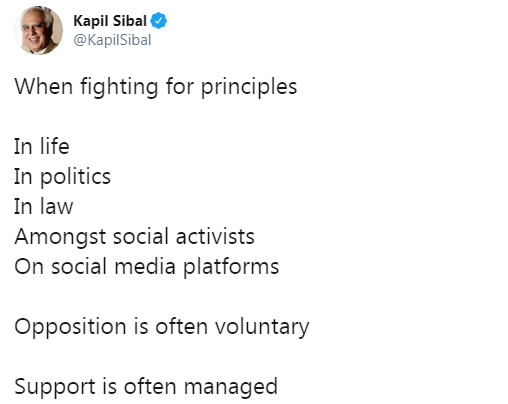This screenshot has height=404, width=508.
Task: Click the word "voluntary" in the tweet
Action: pyautogui.click(x=262, y=327)
